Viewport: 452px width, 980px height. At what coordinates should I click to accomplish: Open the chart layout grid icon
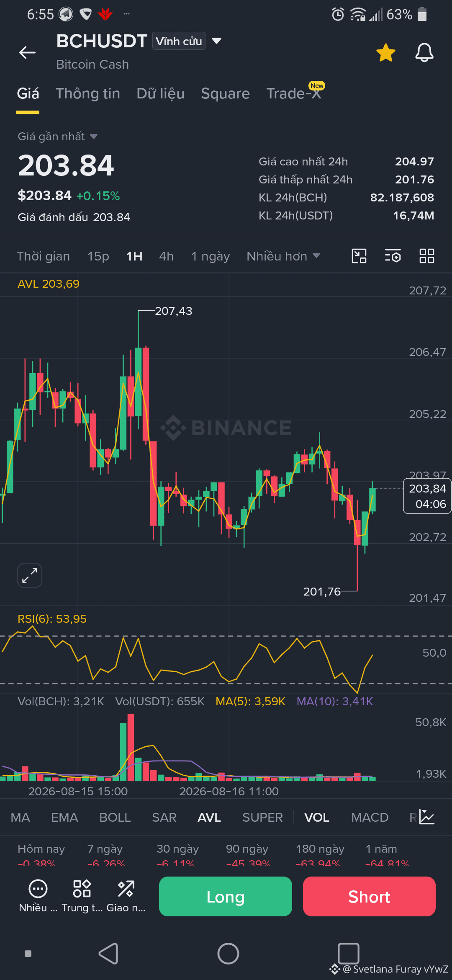pyautogui.click(x=427, y=255)
